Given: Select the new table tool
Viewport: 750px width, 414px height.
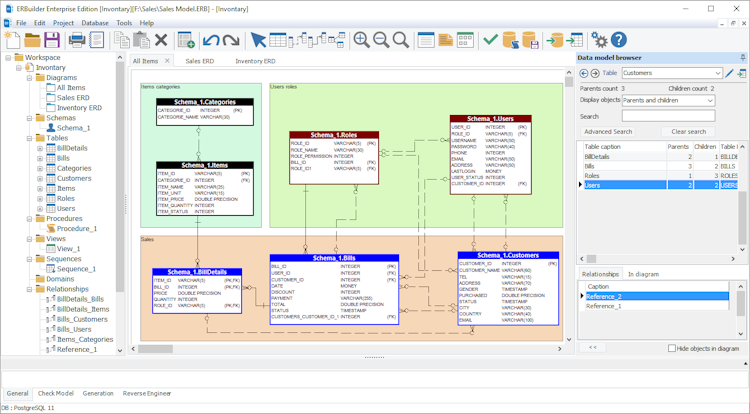Looking at the screenshot, I should 278,40.
